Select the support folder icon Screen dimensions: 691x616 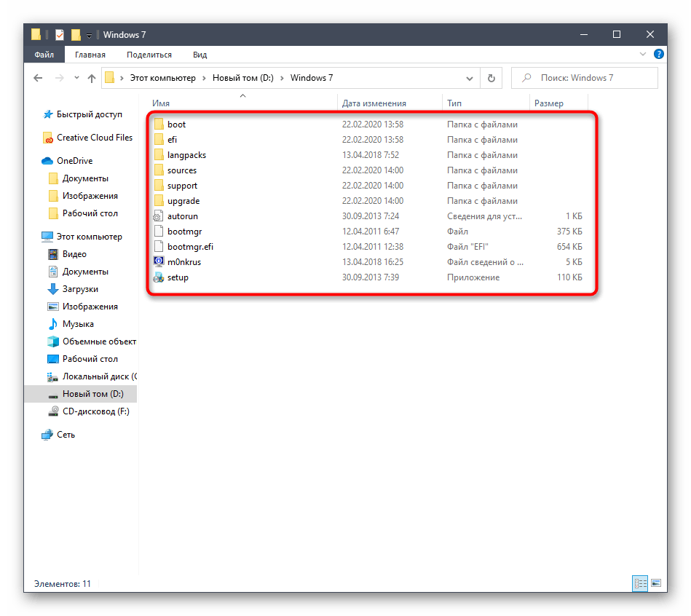159,186
